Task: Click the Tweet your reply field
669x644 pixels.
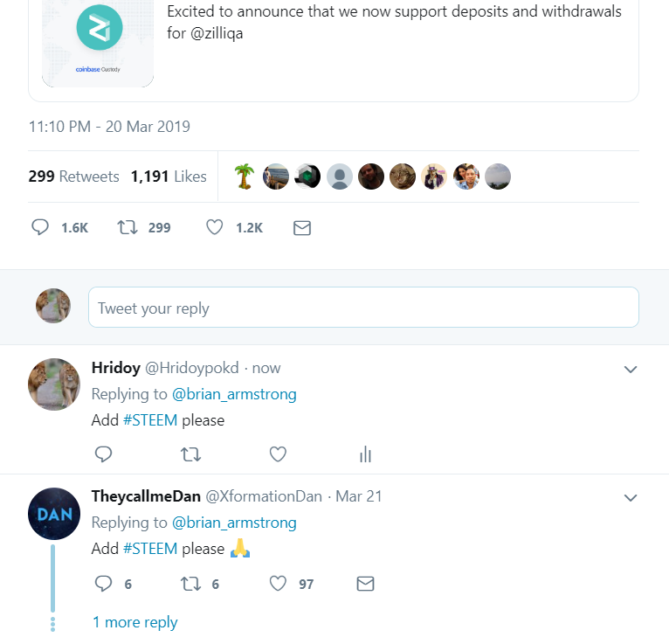Action: [x=363, y=308]
